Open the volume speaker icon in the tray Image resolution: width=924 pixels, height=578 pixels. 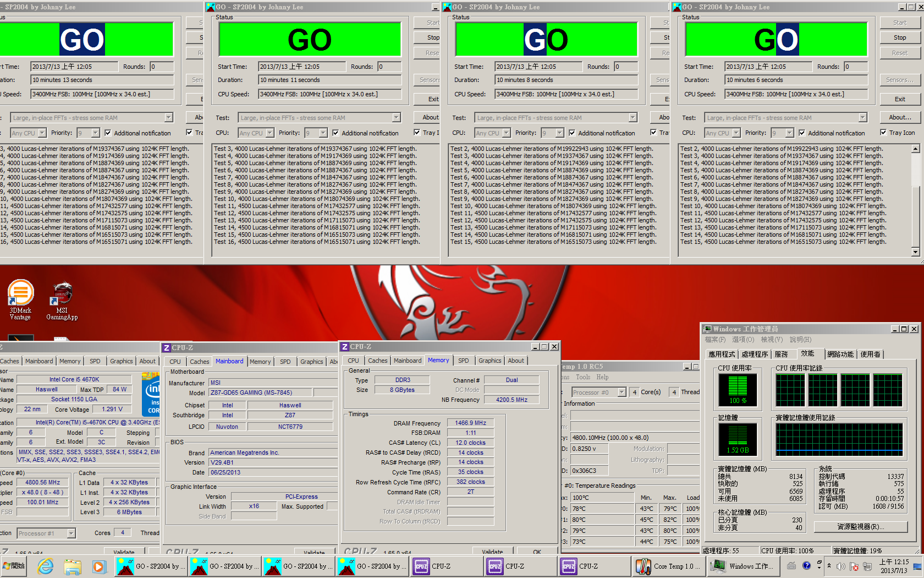tap(841, 566)
